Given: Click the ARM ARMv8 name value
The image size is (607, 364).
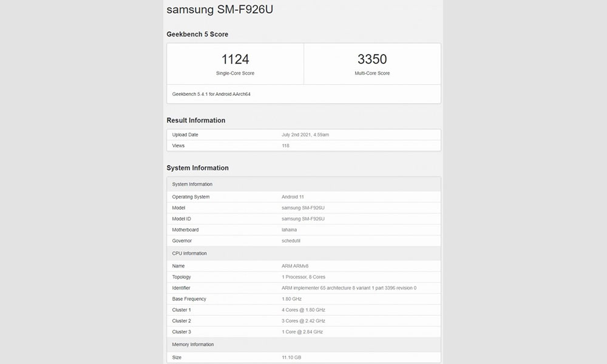Looking at the screenshot, I should (x=295, y=266).
